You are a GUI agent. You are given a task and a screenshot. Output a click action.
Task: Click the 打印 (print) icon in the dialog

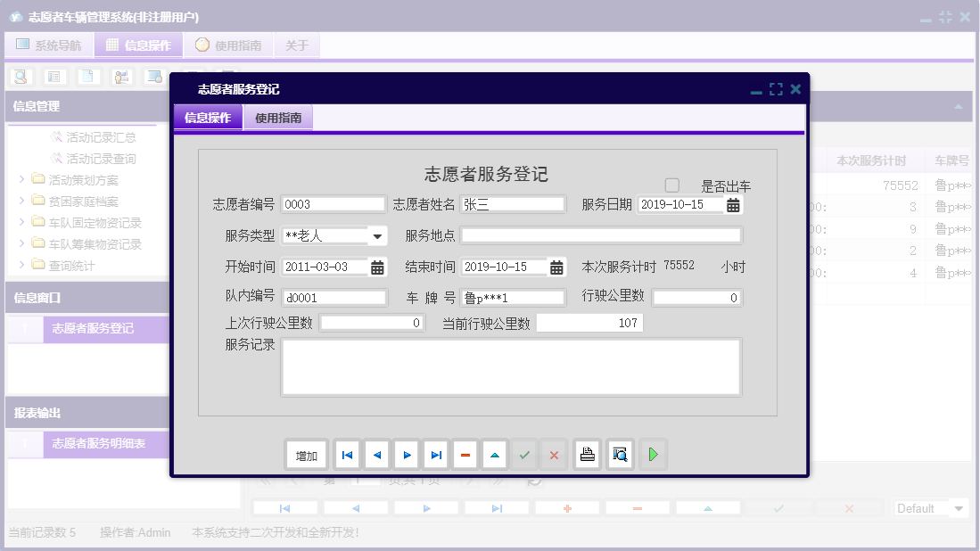point(587,454)
